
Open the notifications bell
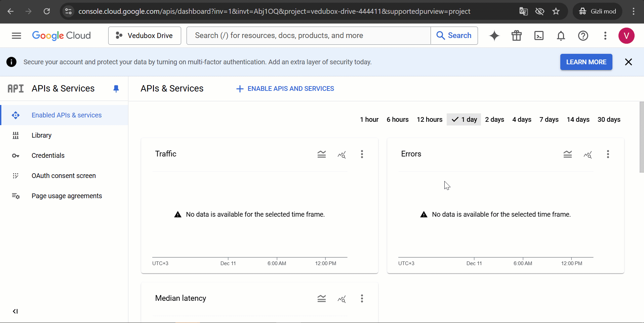click(561, 36)
